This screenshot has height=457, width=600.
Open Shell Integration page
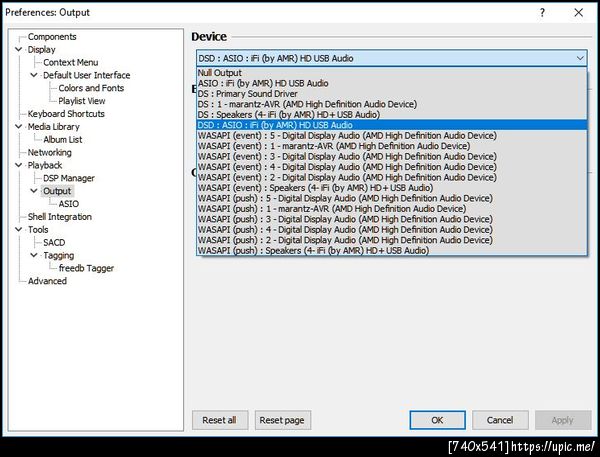pyautogui.click(x=59, y=217)
